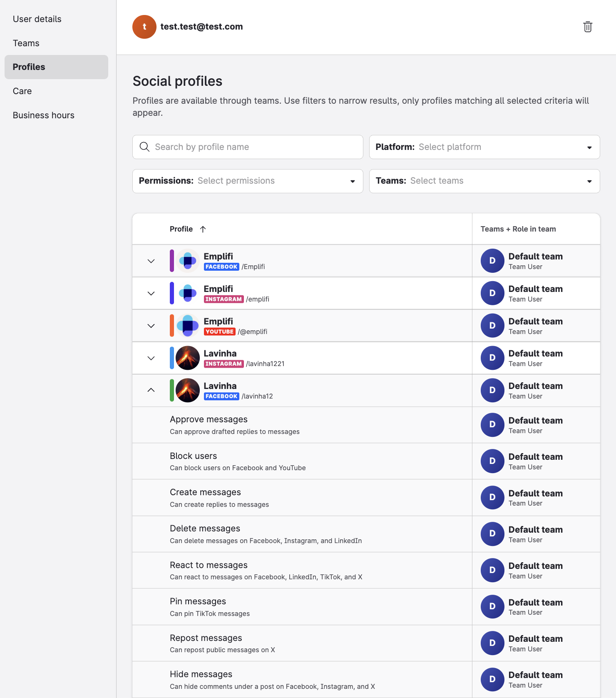
Task: Click Pin messages permission title
Action: click(x=198, y=601)
